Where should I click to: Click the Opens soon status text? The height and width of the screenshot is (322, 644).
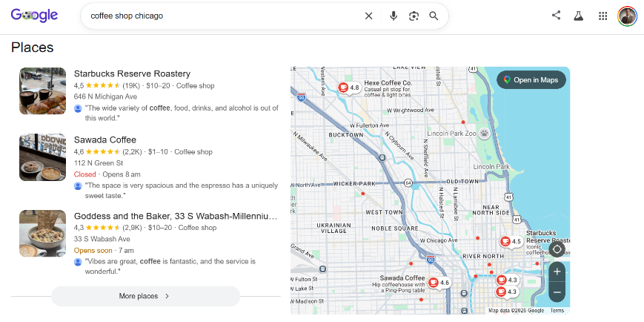point(93,251)
